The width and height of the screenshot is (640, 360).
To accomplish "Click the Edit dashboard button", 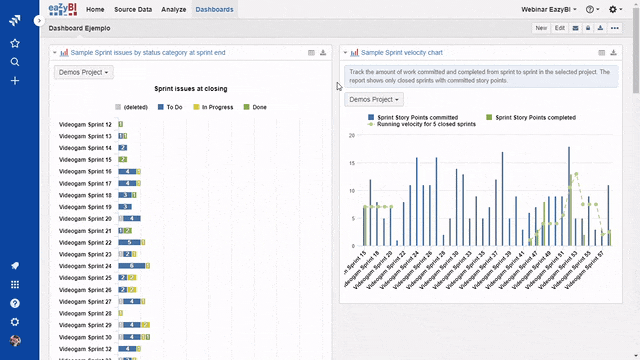I will [560, 28].
